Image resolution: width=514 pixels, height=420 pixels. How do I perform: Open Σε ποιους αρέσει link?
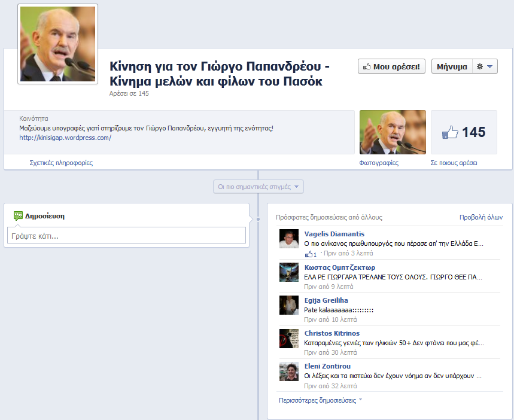454,163
